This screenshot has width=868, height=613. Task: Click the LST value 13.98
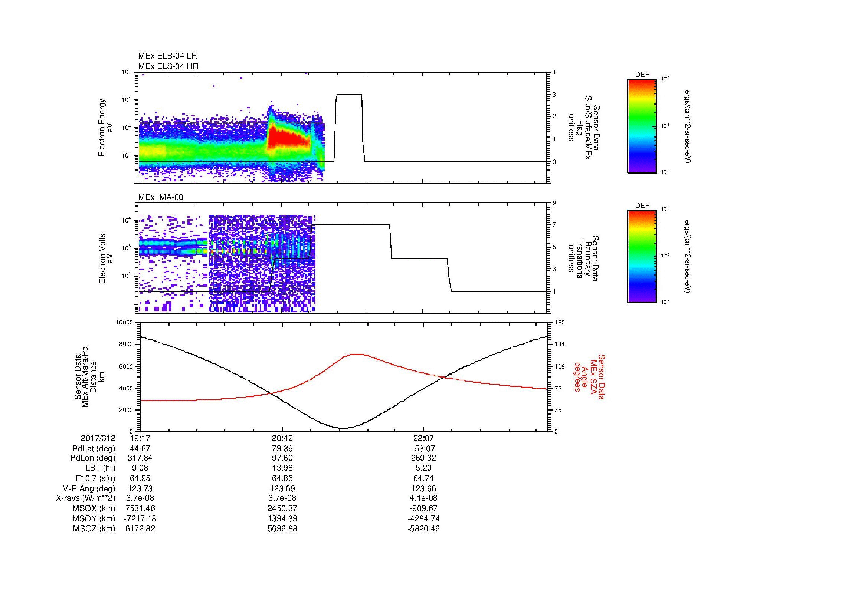tap(282, 468)
